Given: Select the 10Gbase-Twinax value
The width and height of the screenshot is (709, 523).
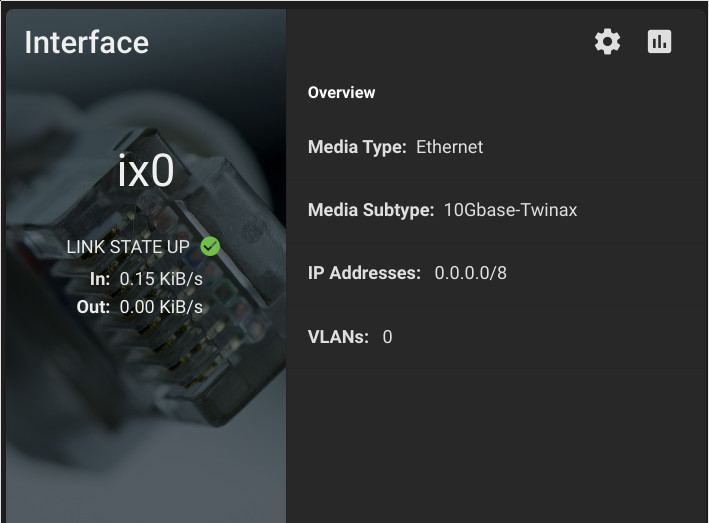Looking at the screenshot, I should coord(510,210).
